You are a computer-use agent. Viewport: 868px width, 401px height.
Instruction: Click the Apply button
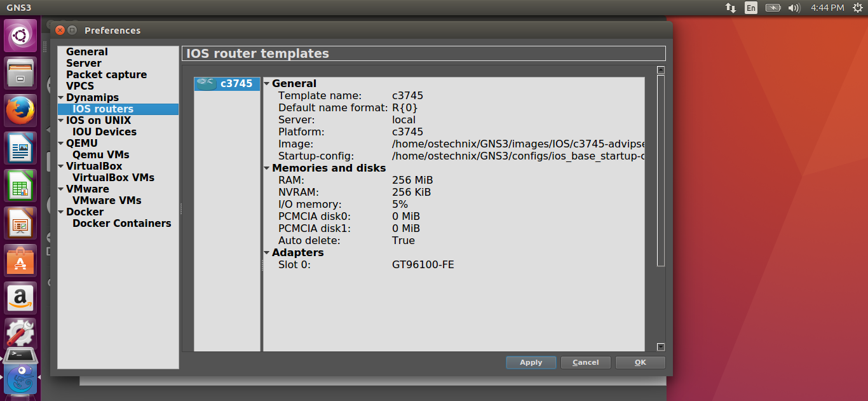(531, 362)
